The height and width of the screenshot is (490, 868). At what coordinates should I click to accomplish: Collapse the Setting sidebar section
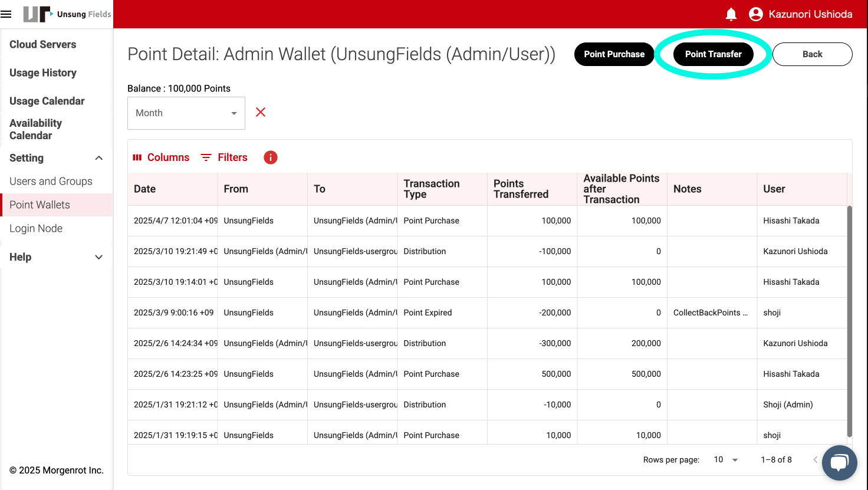(x=98, y=158)
